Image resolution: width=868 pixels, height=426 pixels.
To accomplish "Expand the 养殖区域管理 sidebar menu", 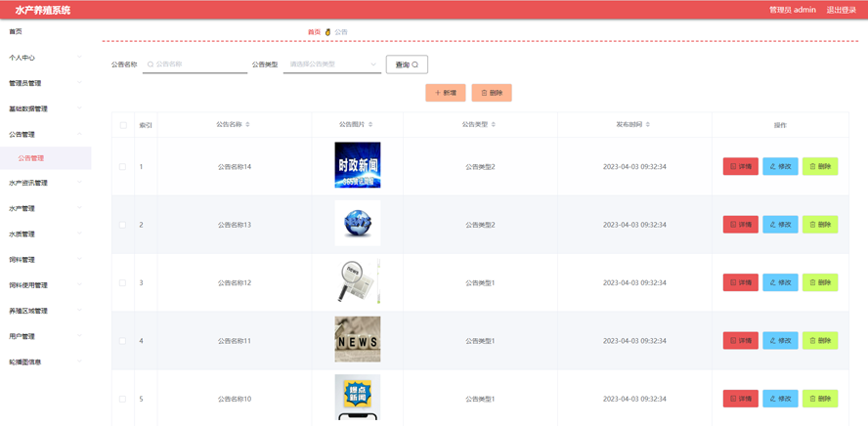I will tap(45, 311).
